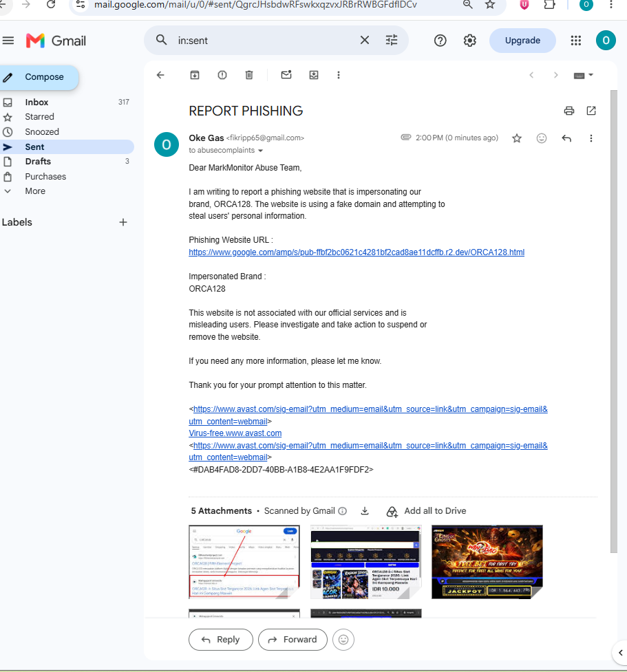The image size is (627, 672).
Task: Show recipient details dropdown after abusecomplaints
Action: coord(260,151)
